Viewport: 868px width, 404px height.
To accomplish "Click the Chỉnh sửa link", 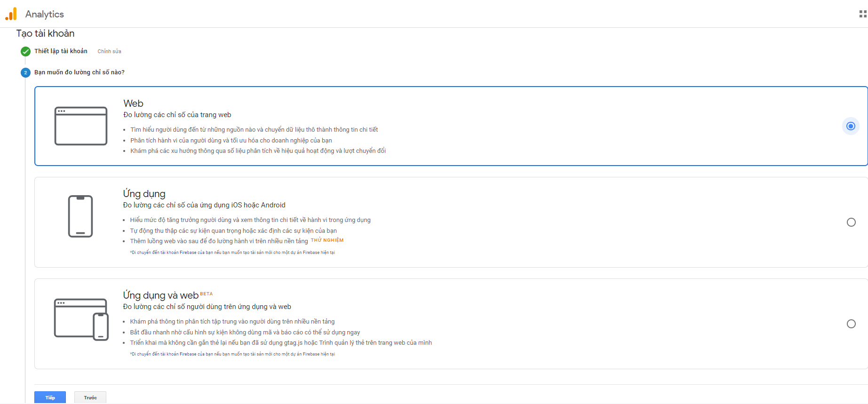I will click(x=109, y=51).
